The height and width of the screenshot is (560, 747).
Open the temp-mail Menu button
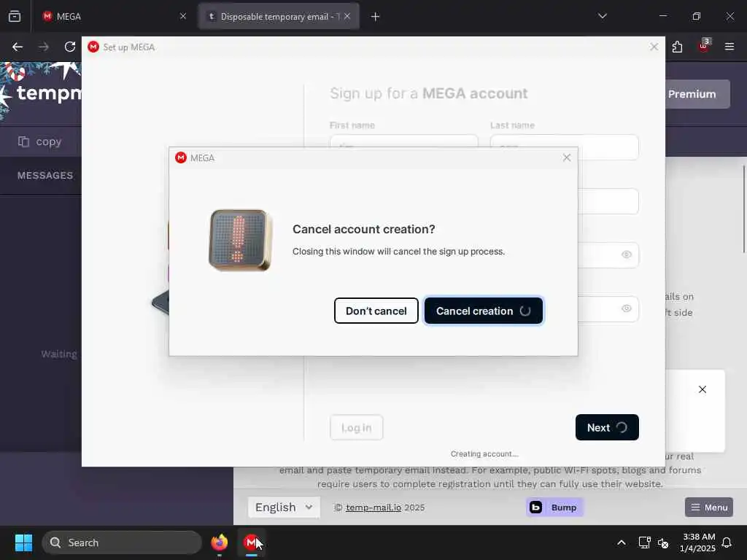(709, 507)
